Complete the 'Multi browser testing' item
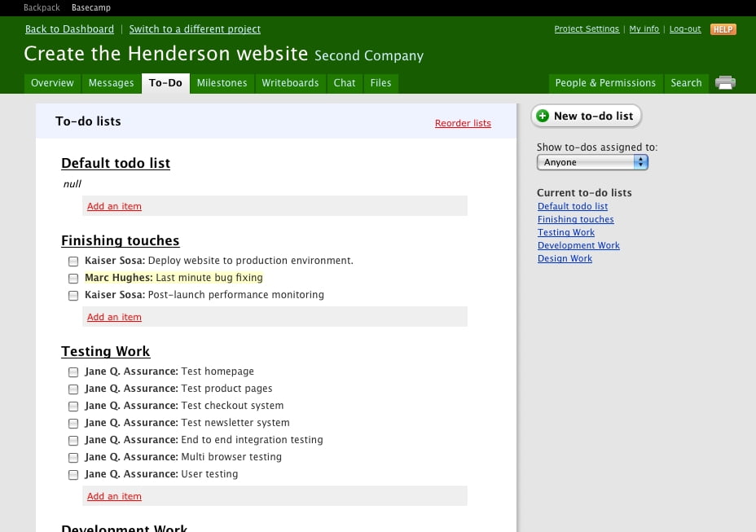The image size is (756, 532). point(73,457)
